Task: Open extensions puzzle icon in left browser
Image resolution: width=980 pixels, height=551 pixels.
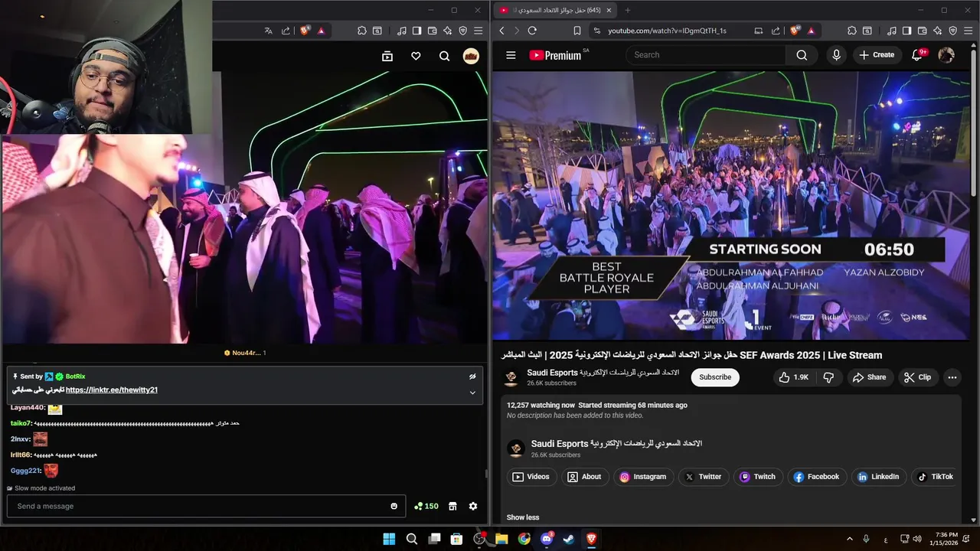Action: pos(362,31)
